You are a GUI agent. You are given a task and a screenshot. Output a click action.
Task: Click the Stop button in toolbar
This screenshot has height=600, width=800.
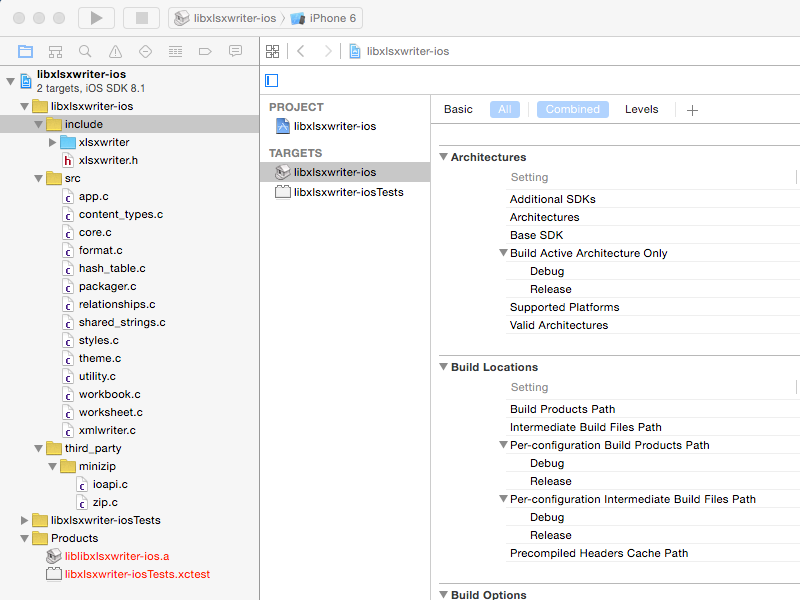pos(141,18)
